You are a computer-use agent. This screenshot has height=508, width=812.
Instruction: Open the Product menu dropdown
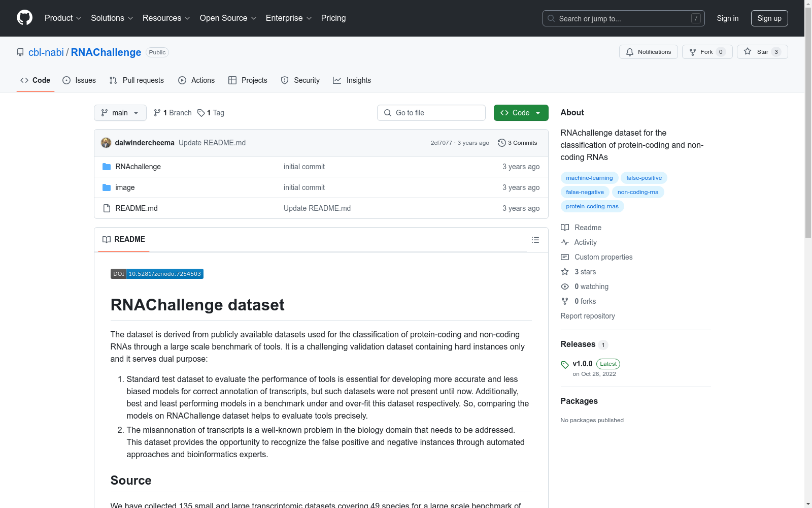[63, 18]
